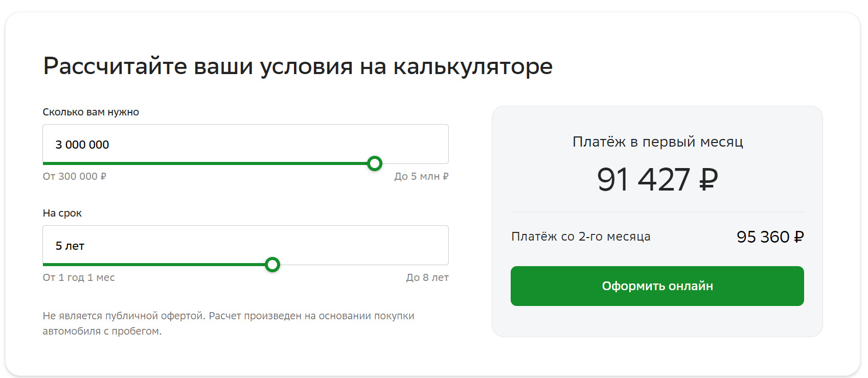The height and width of the screenshot is (378, 868).
Task: Click the Рассчитайте ваши условия на калькуляторе heading
Action: [298, 66]
